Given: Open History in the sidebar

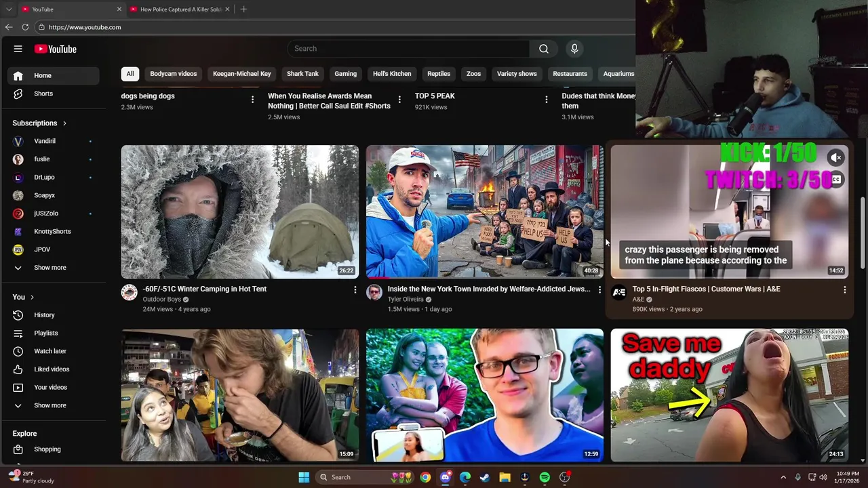Looking at the screenshot, I should tap(54, 315).
